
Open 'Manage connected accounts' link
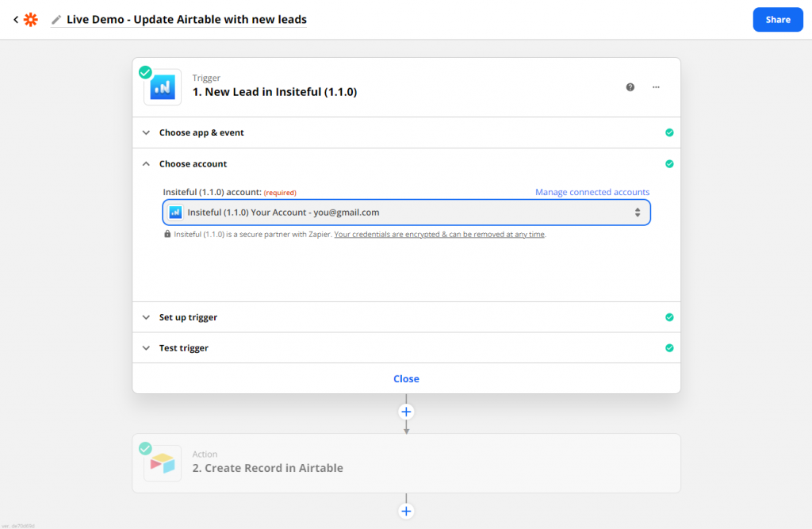pyautogui.click(x=592, y=192)
